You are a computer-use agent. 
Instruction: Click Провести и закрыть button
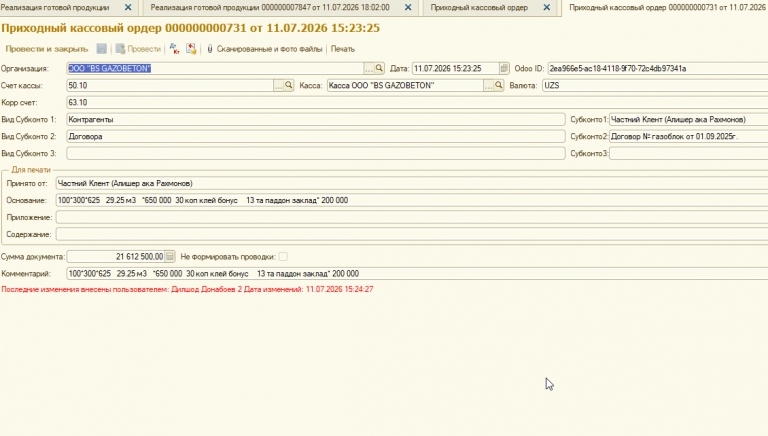(47, 49)
